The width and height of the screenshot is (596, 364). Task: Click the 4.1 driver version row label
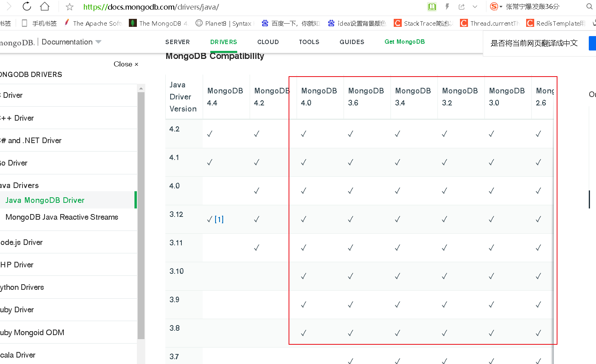tap(174, 158)
